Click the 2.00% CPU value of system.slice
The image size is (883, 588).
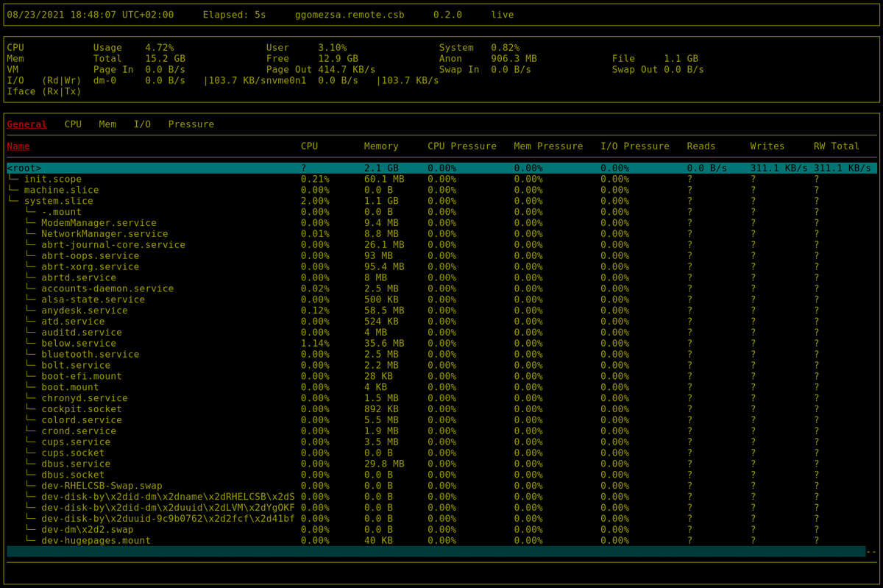315,201
